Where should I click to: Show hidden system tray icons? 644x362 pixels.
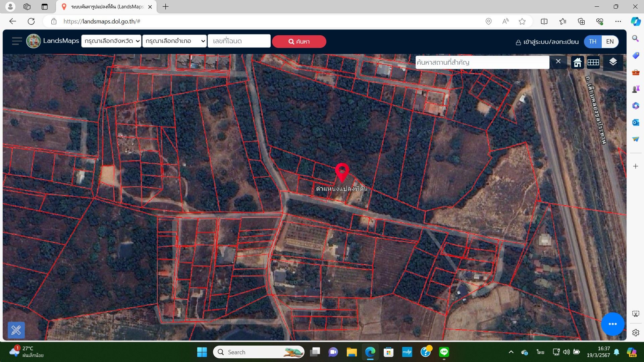click(x=511, y=352)
